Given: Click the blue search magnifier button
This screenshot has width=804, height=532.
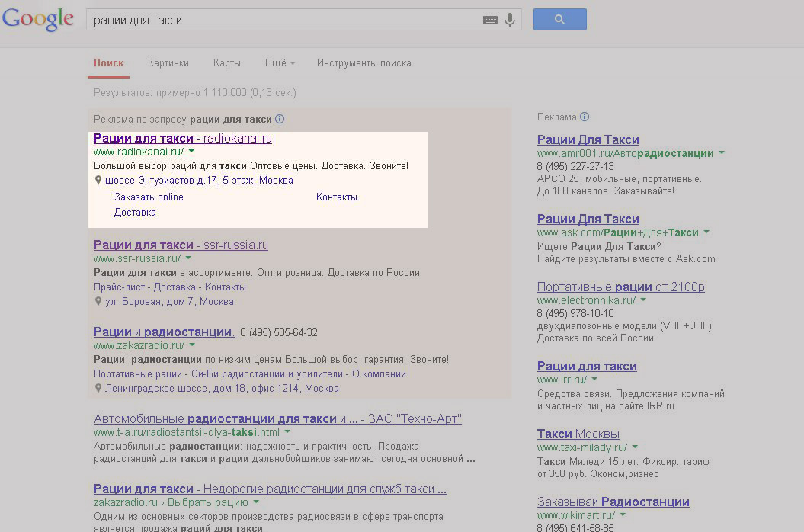Looking at the screenshot, I should [x=560, y=20].
